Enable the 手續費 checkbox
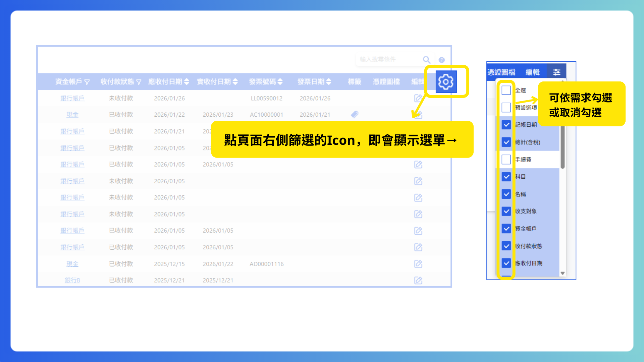 [506, 160]
